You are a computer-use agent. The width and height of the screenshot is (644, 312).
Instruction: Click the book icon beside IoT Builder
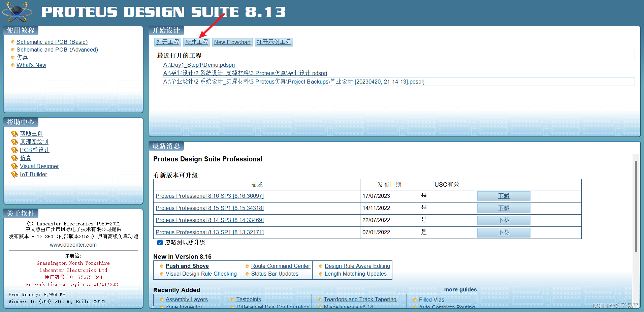pos(14,174)
